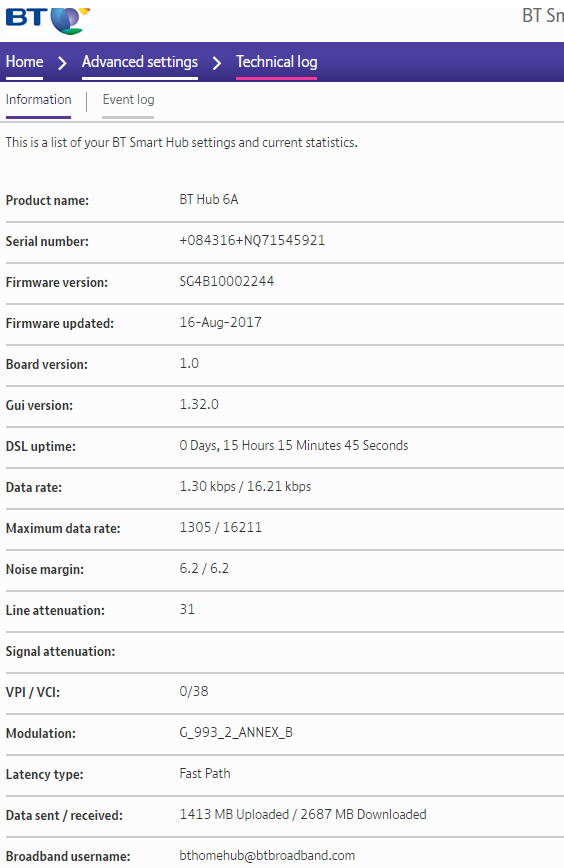The image size is (564, 868).
Task: Click the Modulation value G_993_2_ANNEX_B
Action: tap(236, 732)
